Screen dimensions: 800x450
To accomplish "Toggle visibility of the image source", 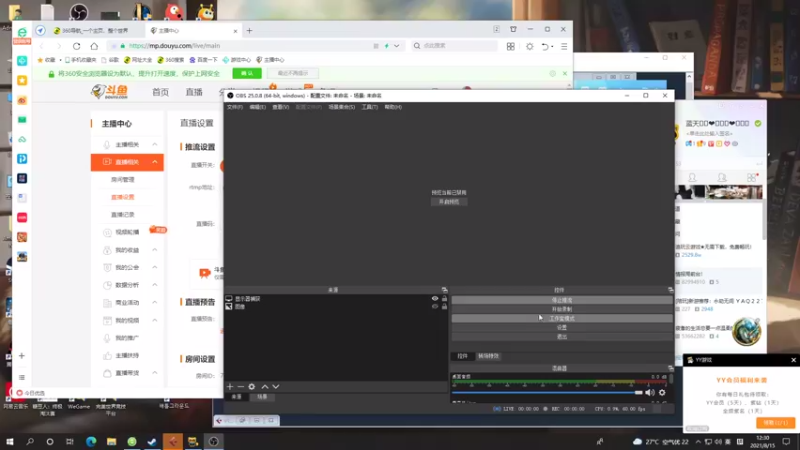I will [435, 307].
